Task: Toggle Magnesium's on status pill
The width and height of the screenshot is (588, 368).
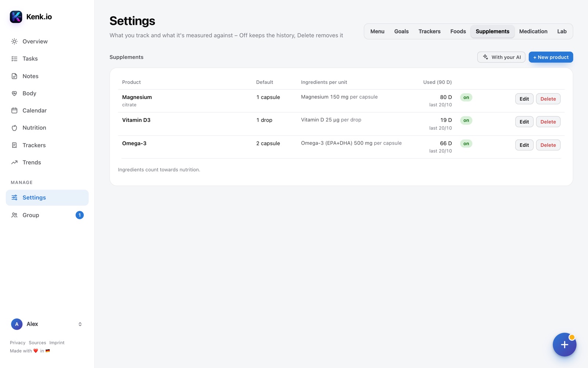Action: coord(466,98)
